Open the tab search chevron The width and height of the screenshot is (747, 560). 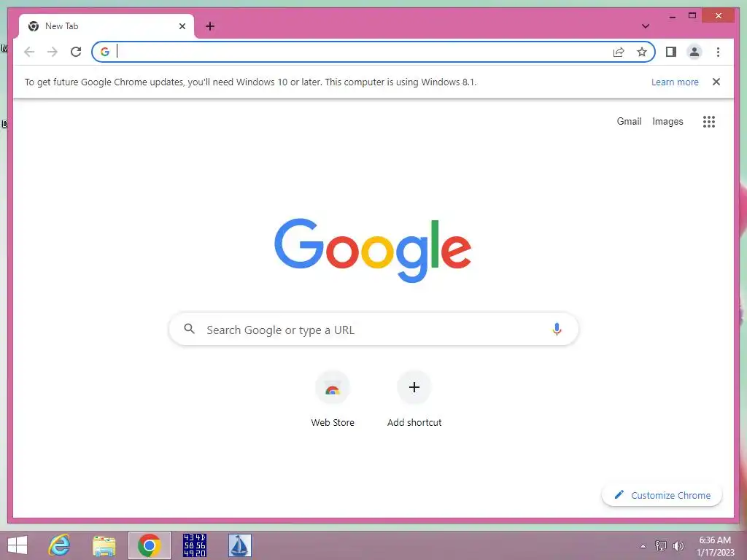(646, 26)
